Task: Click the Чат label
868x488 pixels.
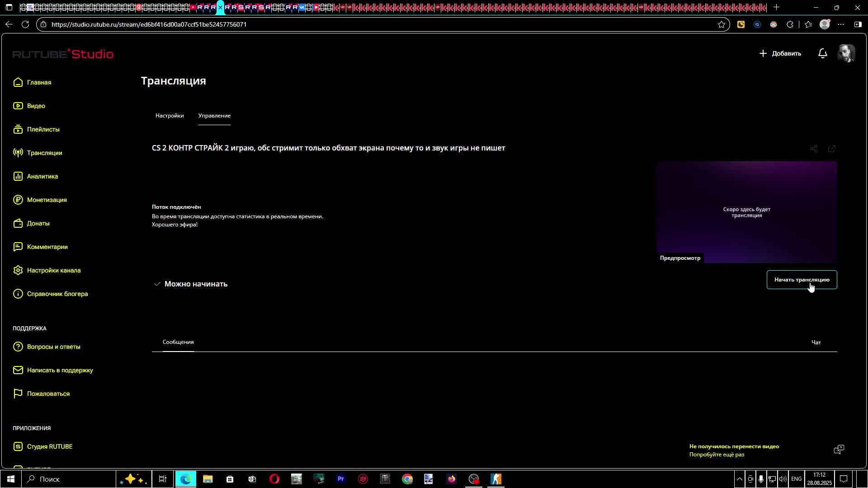Action: coord(816,343)
